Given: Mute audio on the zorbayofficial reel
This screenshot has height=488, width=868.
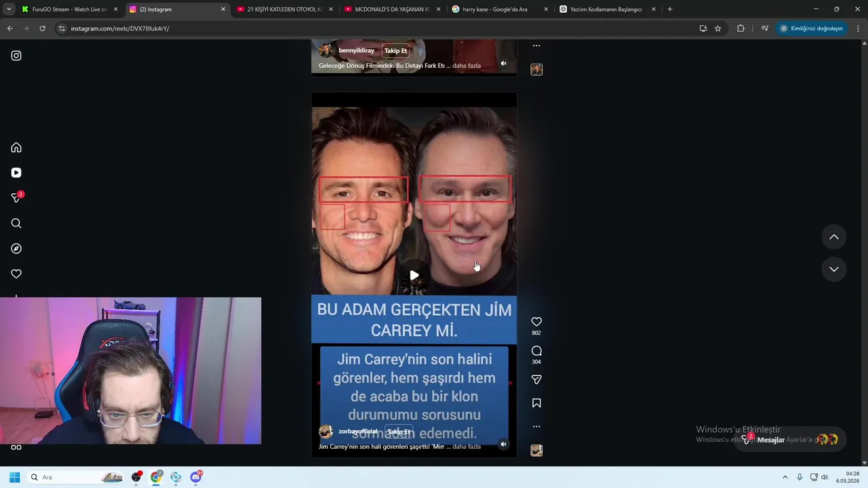Looking at the screenshot, I should [503, 445].
